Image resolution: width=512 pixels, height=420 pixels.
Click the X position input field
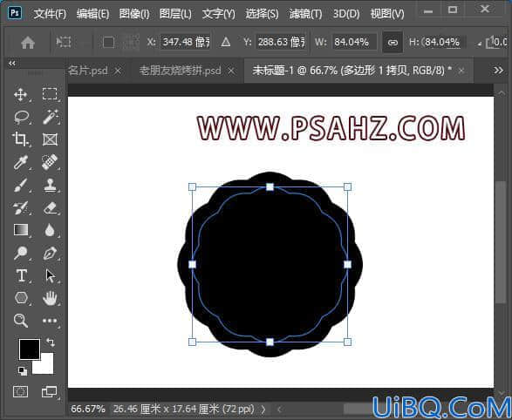(x=186, y=42)
